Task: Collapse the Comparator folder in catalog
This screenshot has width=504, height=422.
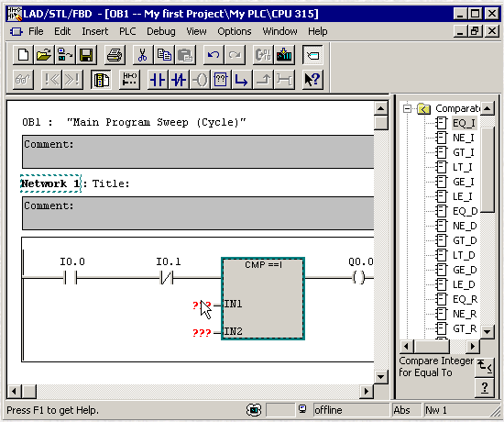Action: pyautogui.click(x=407, y=108)
